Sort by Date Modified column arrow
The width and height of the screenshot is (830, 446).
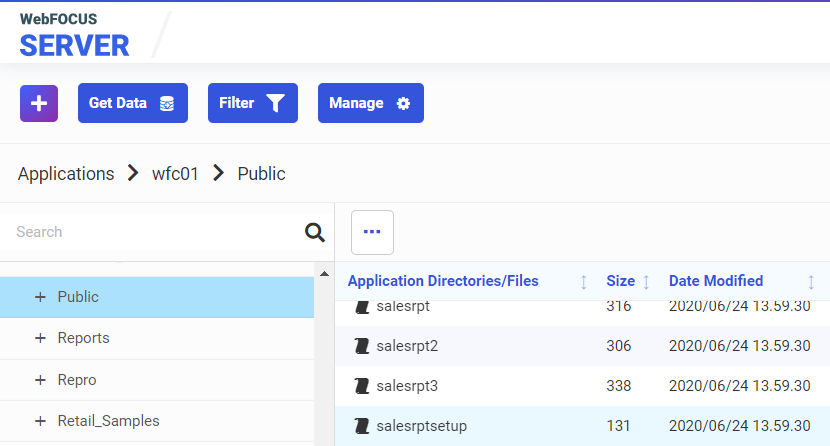point(811,282)
